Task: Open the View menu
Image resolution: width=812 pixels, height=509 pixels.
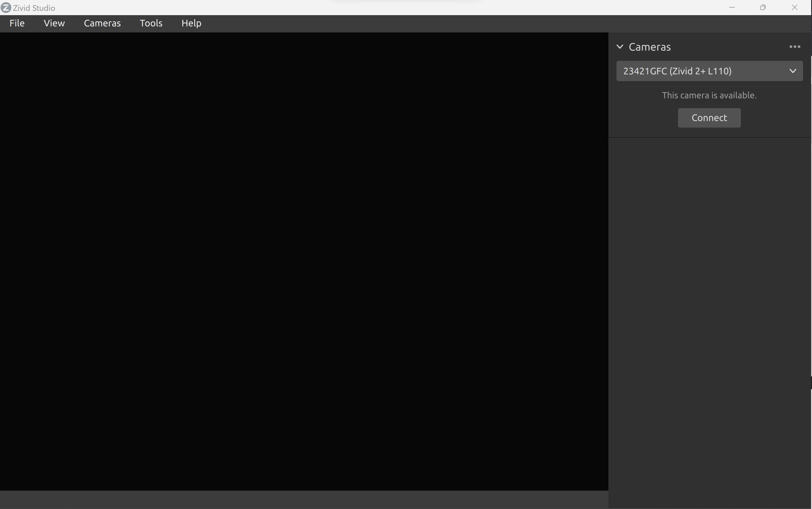Action: [54, 23]
